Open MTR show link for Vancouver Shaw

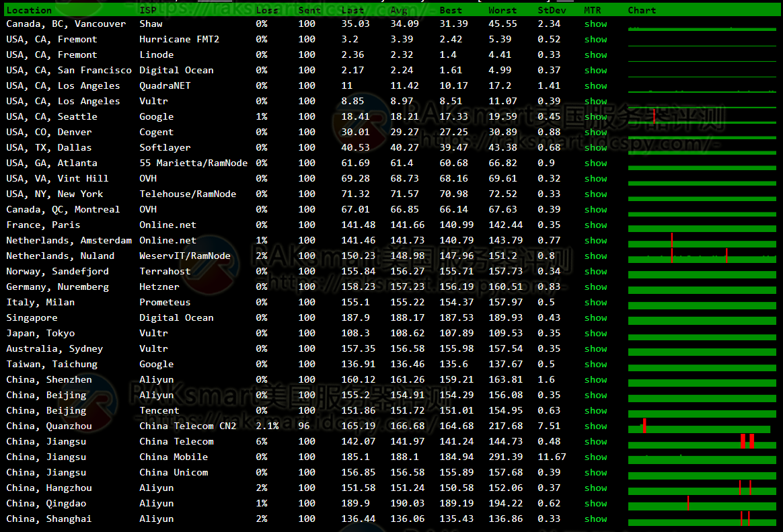596,24
